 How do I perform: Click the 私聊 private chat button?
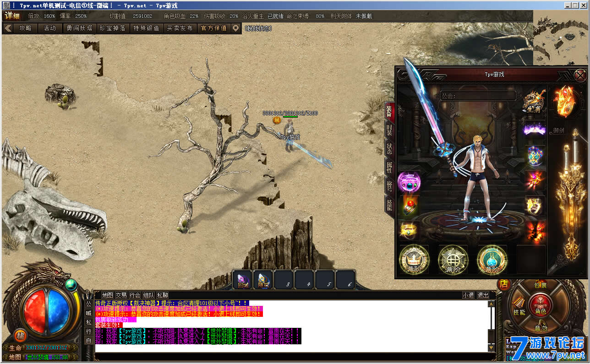coord(163,295)
